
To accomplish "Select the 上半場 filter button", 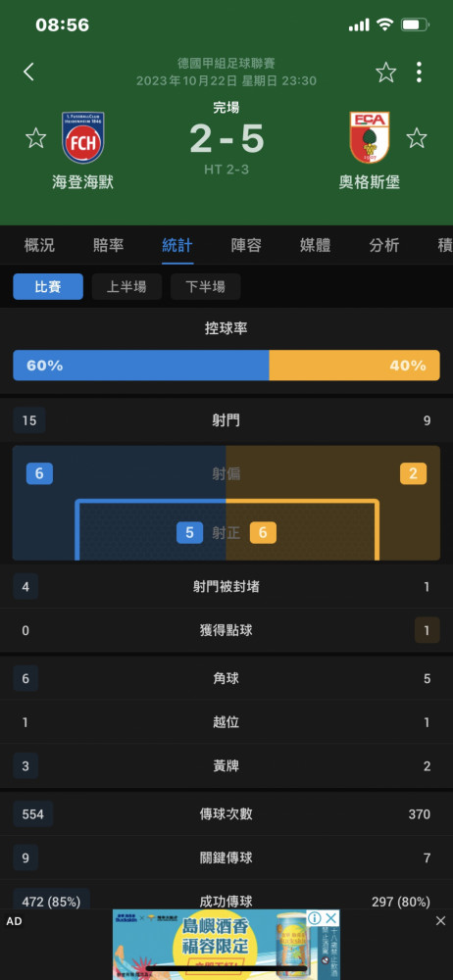I will click(x=127, y=287).
